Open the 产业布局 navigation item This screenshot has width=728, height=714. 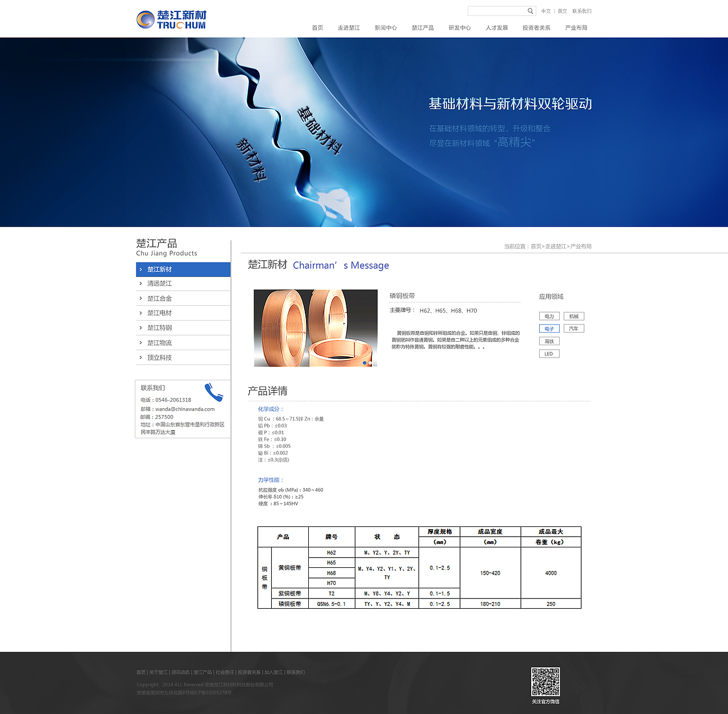click(576, 28)
